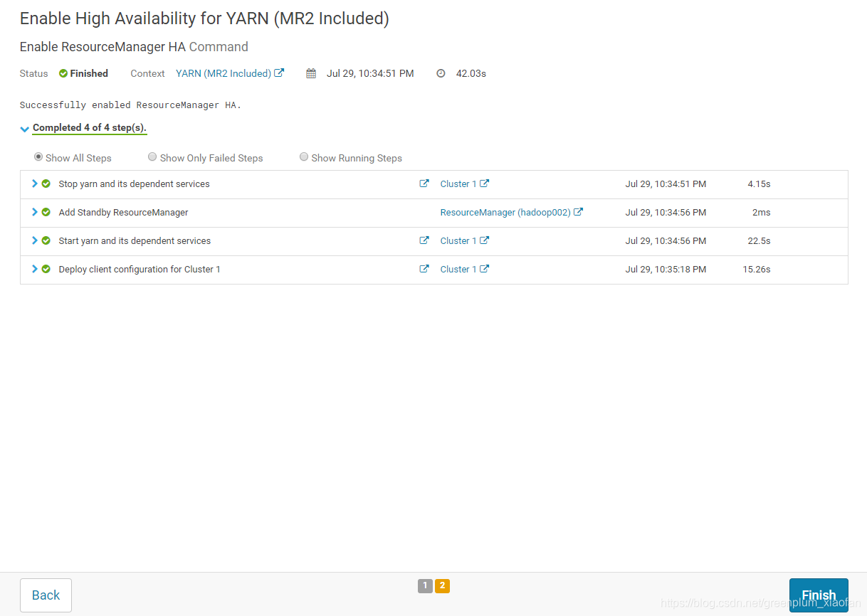This screenshot has width=867, height=616.
Task: Click external icon after Cluster 1 in Deploy client row
Action: [485, 269]
